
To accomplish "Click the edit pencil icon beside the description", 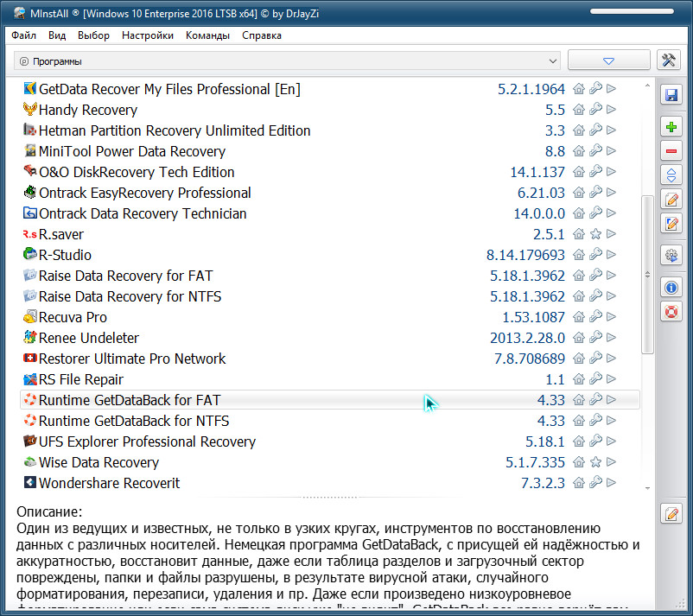I will 671,514.
